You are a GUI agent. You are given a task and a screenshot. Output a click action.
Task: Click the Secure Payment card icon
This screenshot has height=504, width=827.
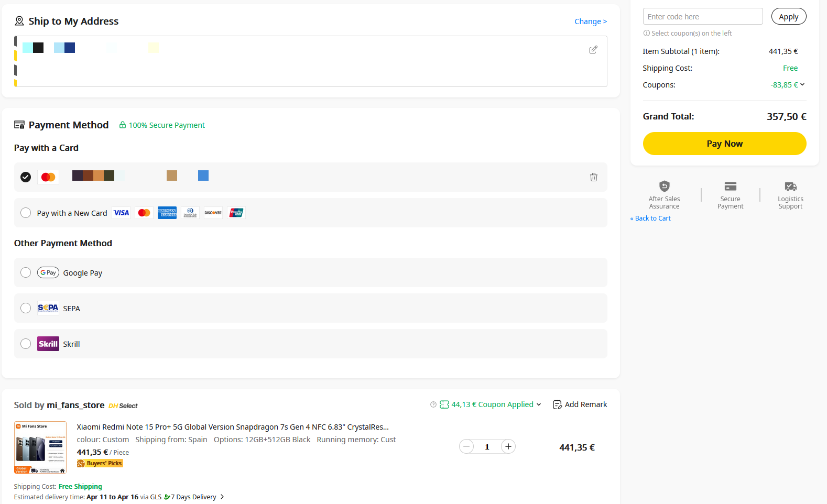coord(731,186)
